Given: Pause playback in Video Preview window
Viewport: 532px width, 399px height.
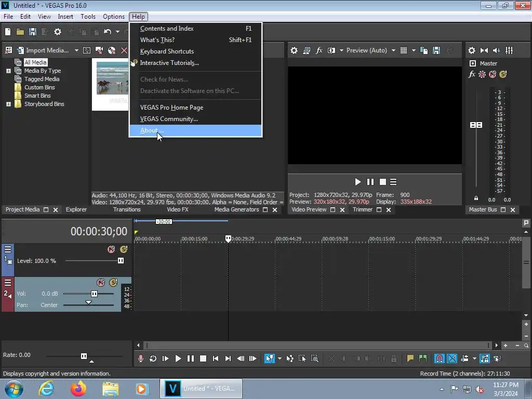Looking at the screenshot, I should [370, 182].
